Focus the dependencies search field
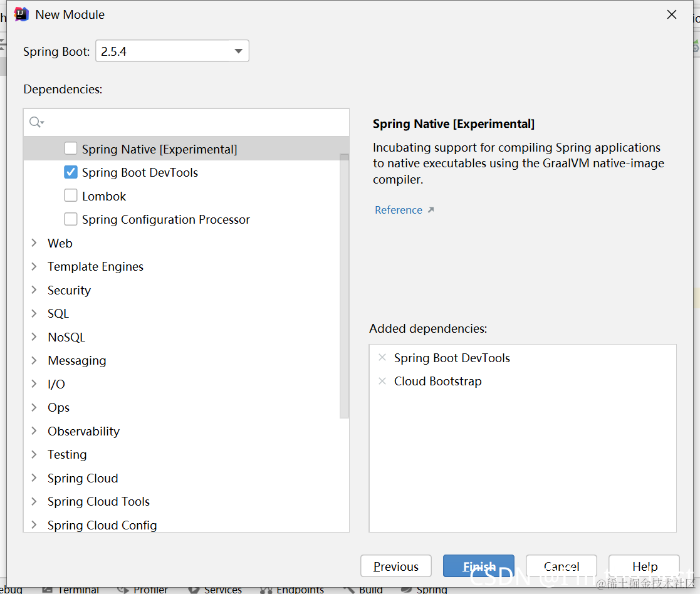 [186, 122]
